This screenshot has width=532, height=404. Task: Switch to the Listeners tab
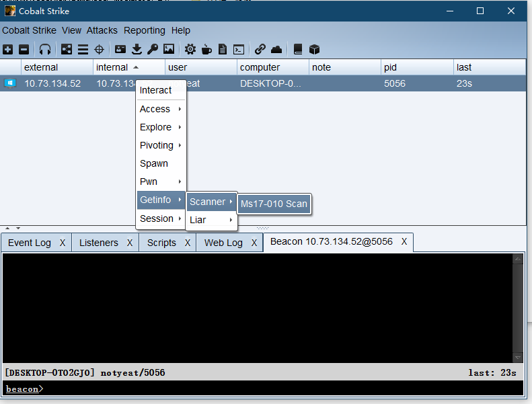99,243
